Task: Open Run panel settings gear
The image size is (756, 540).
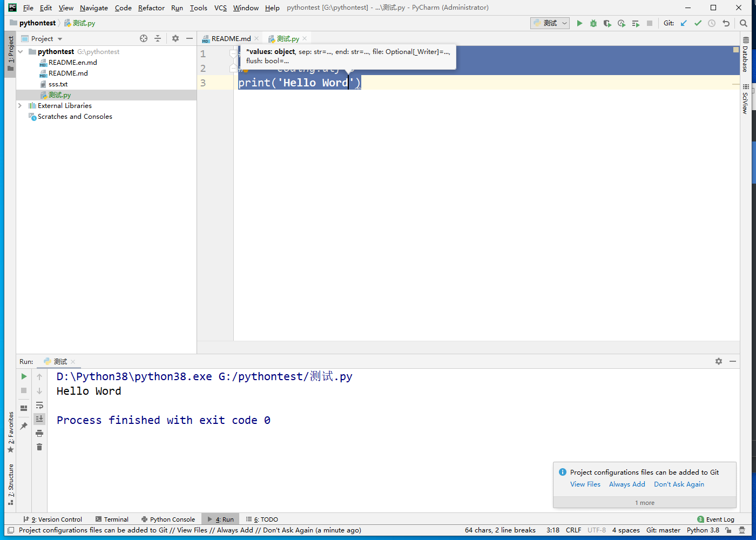Action: tap(719, 361)
